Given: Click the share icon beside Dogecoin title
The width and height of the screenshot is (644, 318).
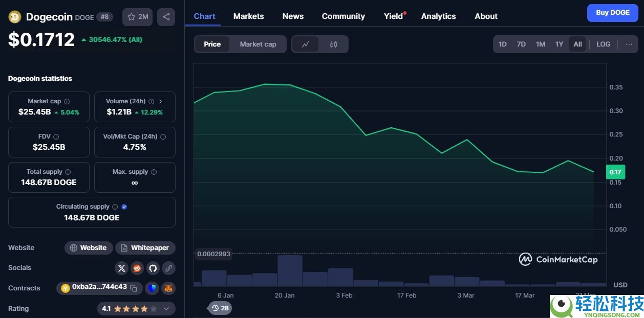Looking at the screenshot, I should point(166,17).
